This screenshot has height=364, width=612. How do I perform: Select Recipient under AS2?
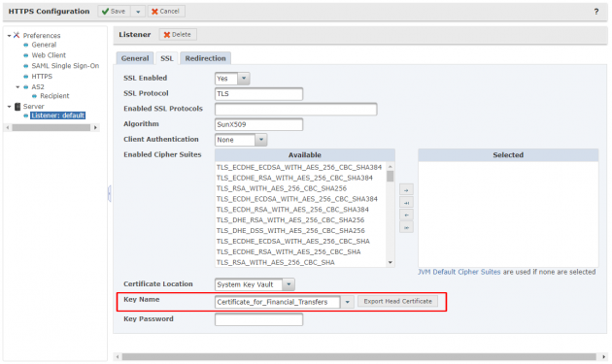click(54, 96)
